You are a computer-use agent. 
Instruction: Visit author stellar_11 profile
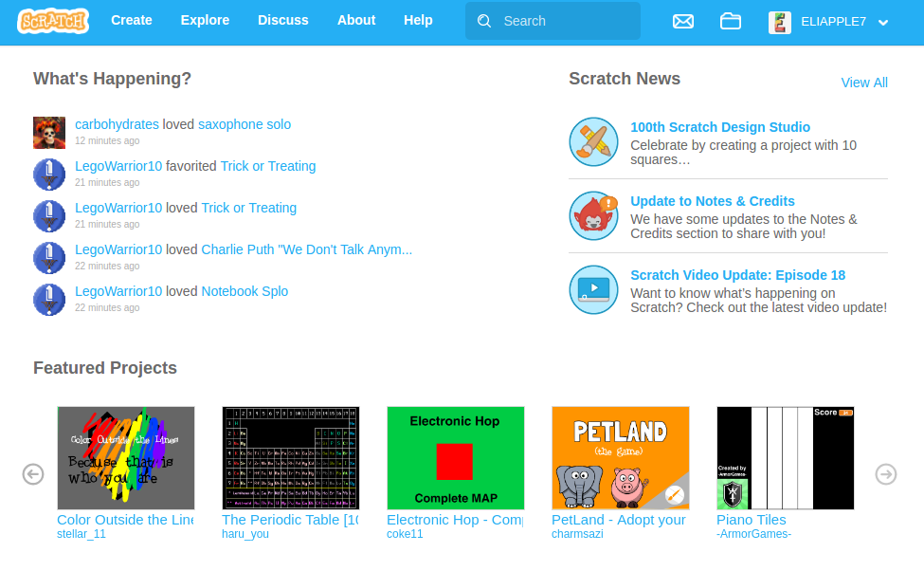coord(82,534)
